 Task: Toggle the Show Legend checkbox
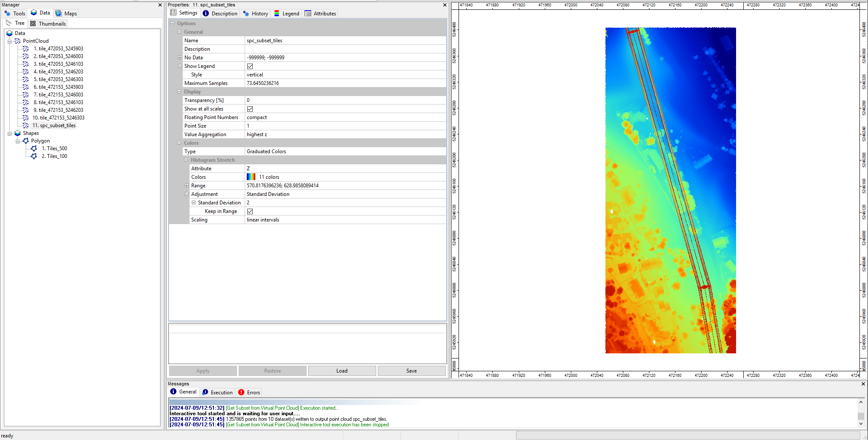(250, 66)
